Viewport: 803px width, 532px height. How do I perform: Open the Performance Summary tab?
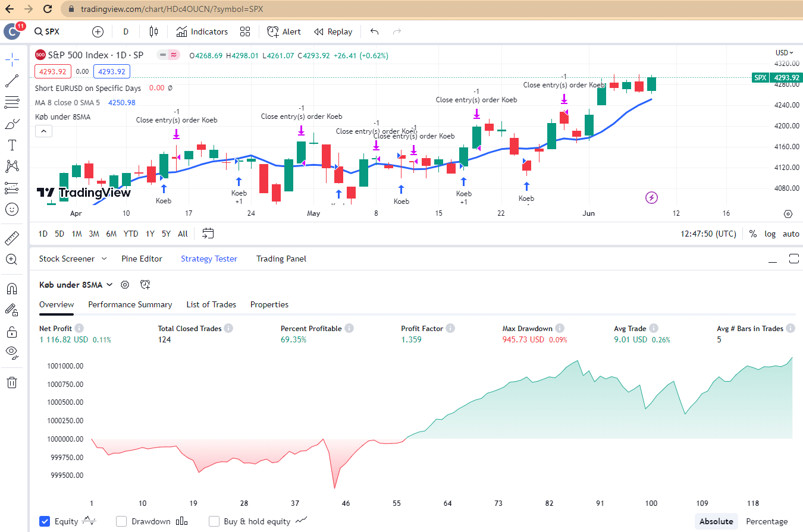[130, 304]
